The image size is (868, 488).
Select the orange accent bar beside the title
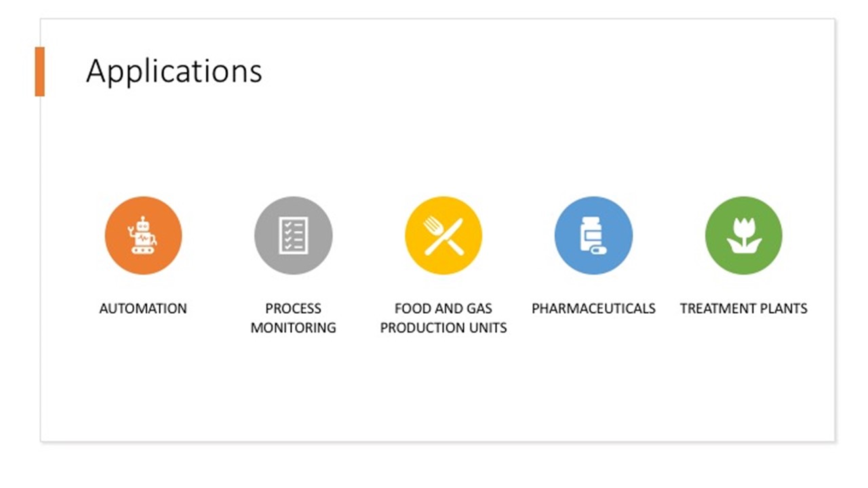coord(39,71)
